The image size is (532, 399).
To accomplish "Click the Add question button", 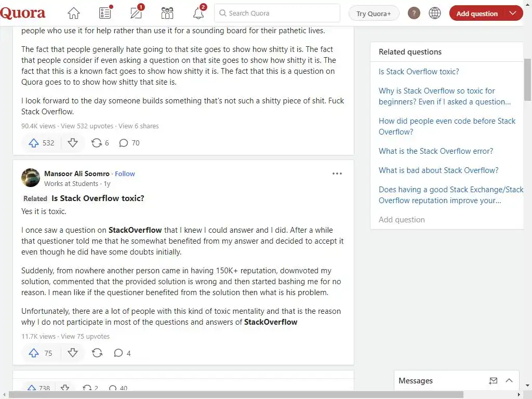I will coord(477,14).
